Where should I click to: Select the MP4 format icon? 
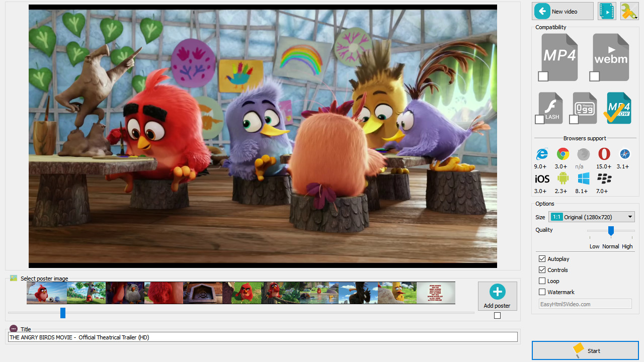click(559, 57)
